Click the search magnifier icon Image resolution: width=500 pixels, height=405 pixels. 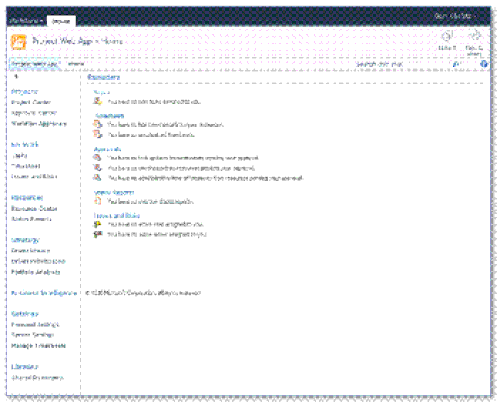[x=456, y=64]
